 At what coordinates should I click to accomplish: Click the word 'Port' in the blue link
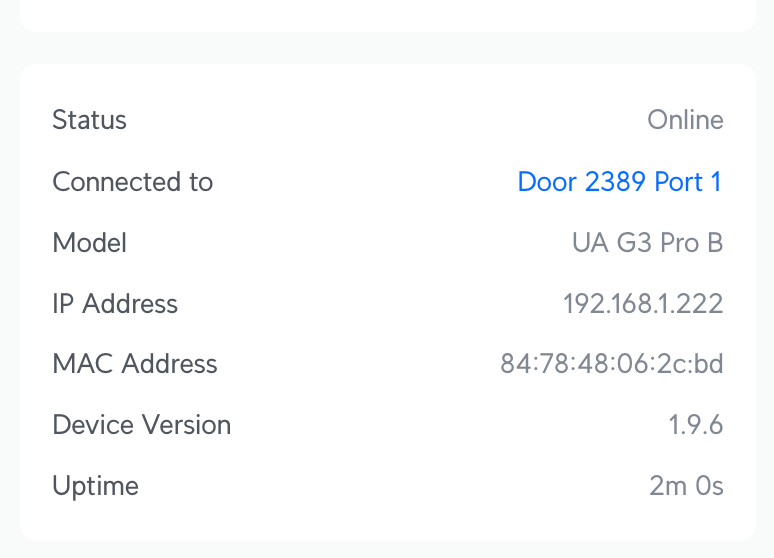click(x=678, y=182)
